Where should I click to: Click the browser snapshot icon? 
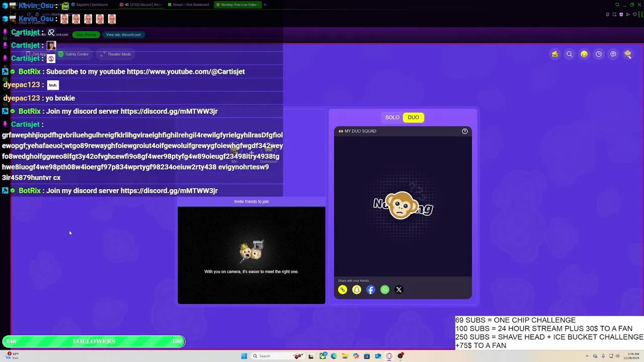(x=614, y=15)
